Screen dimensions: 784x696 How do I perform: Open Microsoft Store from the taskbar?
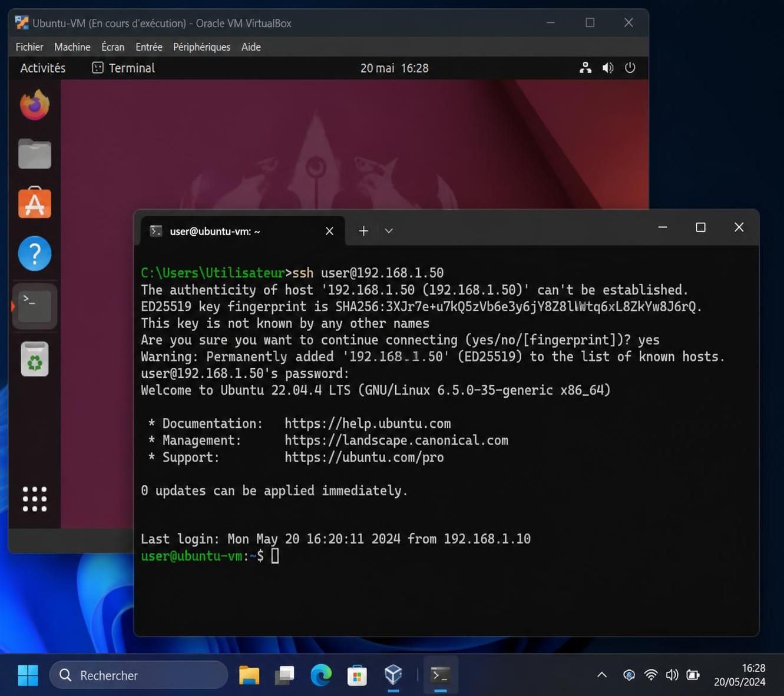click(357, 675)
